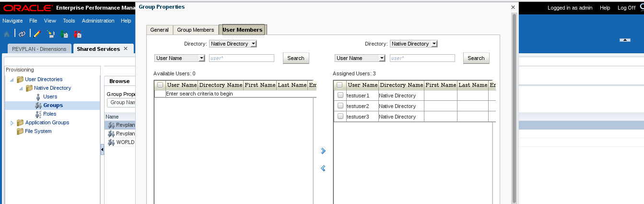The image size is (644, 204).
Task: Click the Application Groups folder icon
Action: 20,122
